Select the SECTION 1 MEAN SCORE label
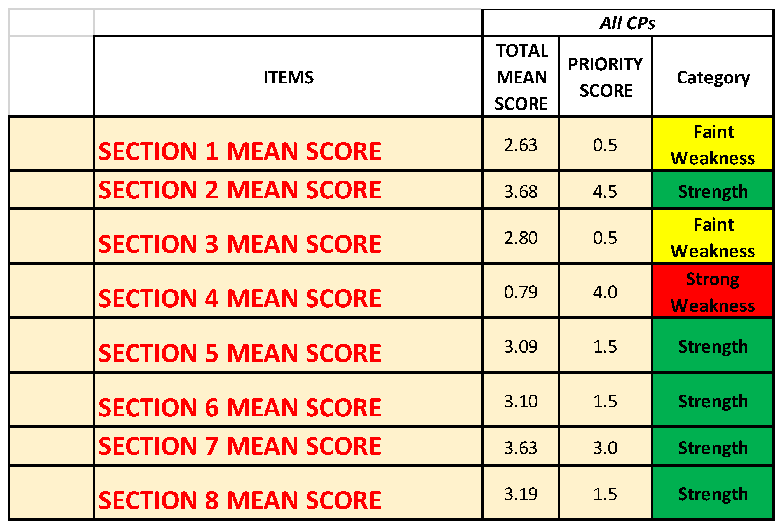Screen dimensions: 784x532 pyautogui.click(x=240, y=151)
